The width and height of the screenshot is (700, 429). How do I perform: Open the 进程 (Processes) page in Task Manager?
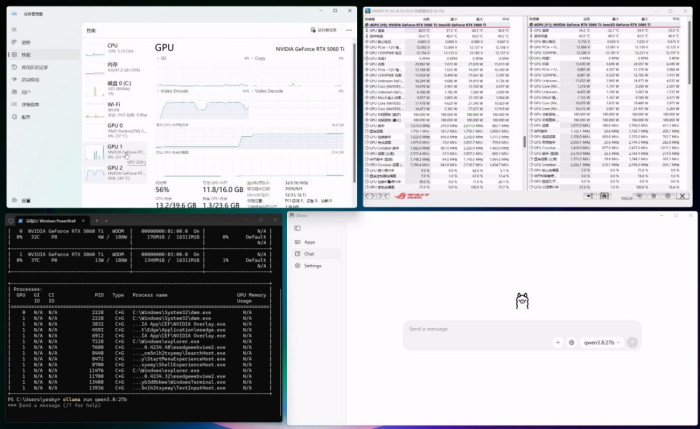point(44,42)
